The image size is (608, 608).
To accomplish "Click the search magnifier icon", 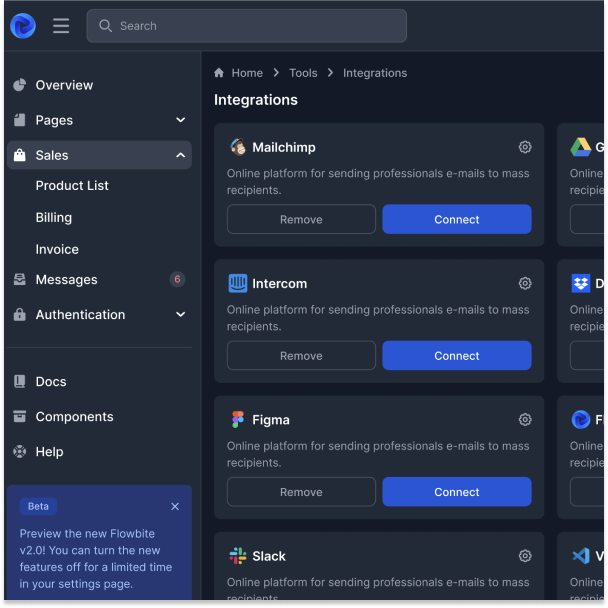I will tap(105, 26).
